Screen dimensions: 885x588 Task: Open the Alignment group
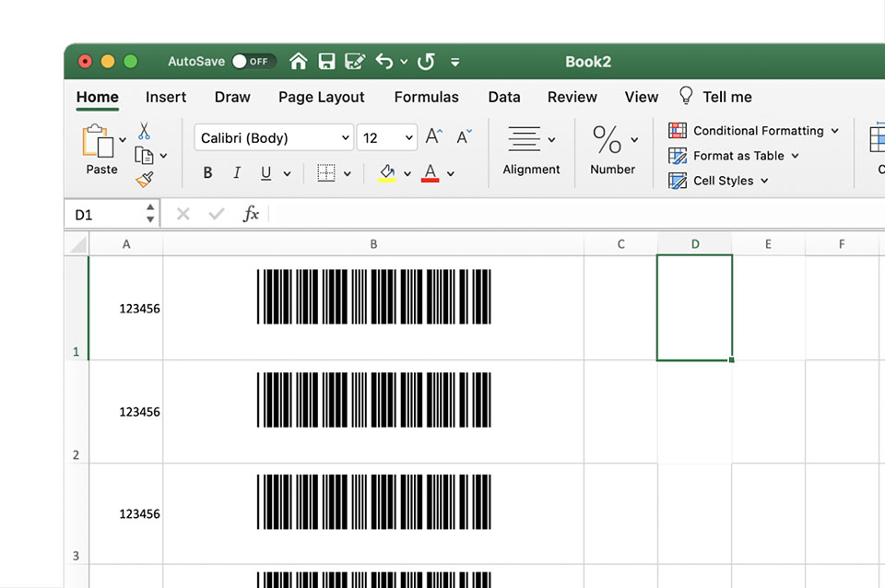tap(531, 150)
